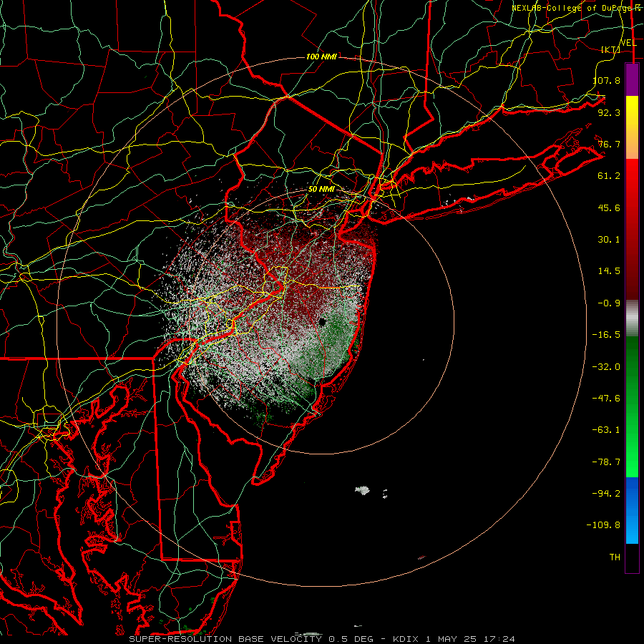Click the purple segment of the velocity color bar

click(x=632, y=80)
